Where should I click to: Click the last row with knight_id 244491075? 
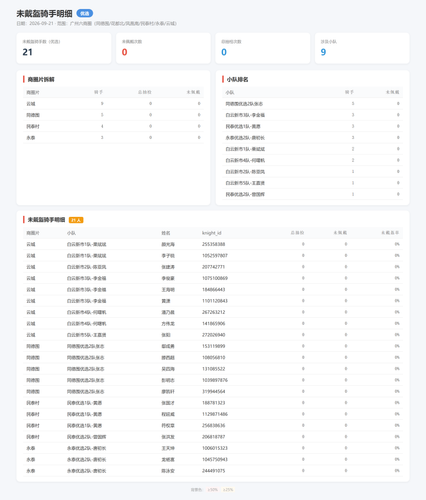(x=213, y=471)
